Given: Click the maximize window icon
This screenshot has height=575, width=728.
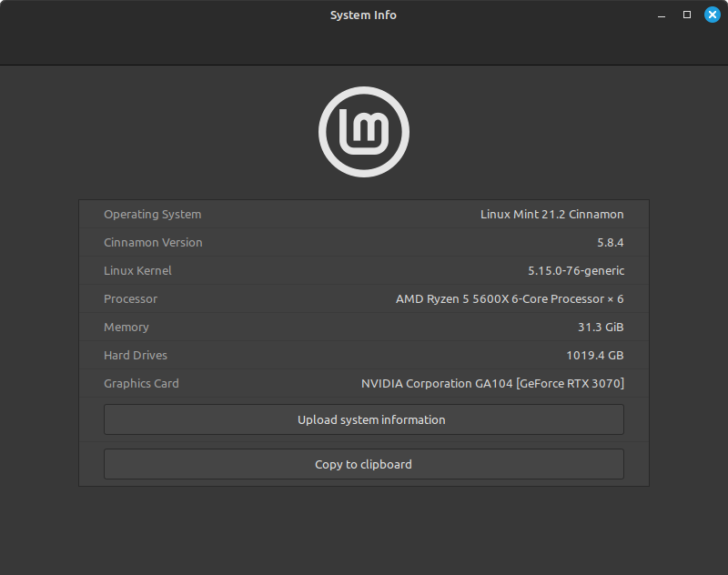Looking at the screenshot, I should pyautogui.click(x=686, y=15).
